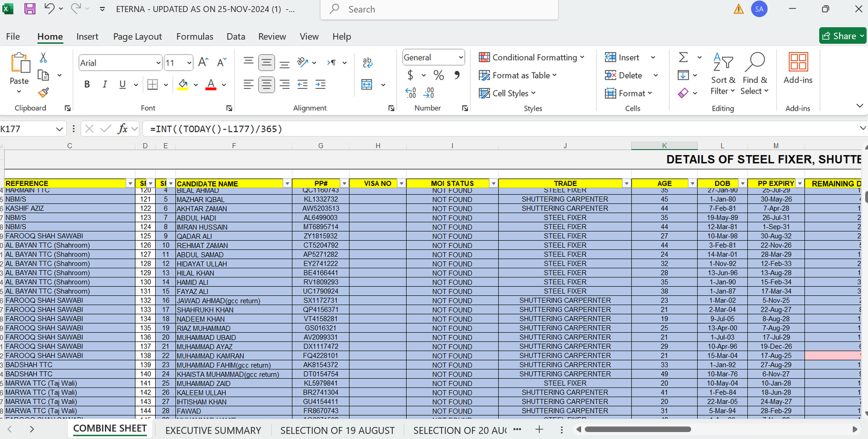Switch to the Formulas ribbon tab
Screen dimensions: 868x439
(195, 36)
